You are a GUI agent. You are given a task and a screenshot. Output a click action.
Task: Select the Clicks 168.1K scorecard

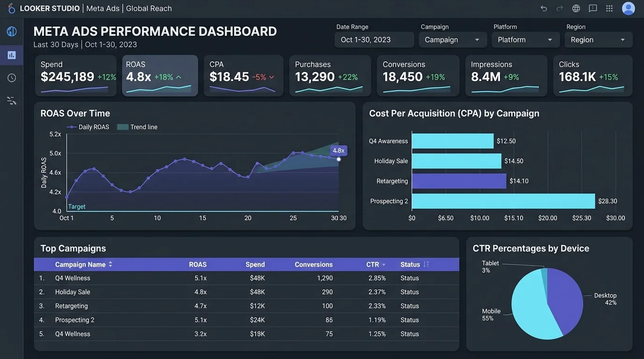[593, 76]
